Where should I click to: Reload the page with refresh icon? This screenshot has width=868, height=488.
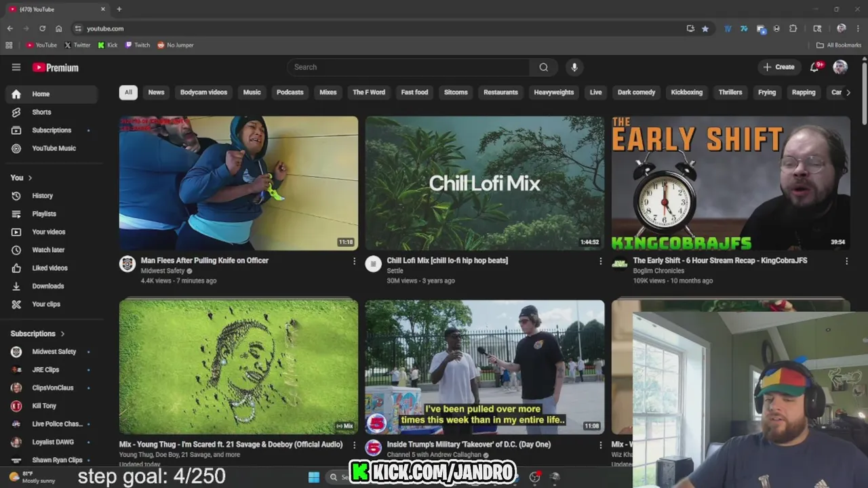(x=42, y=28)
